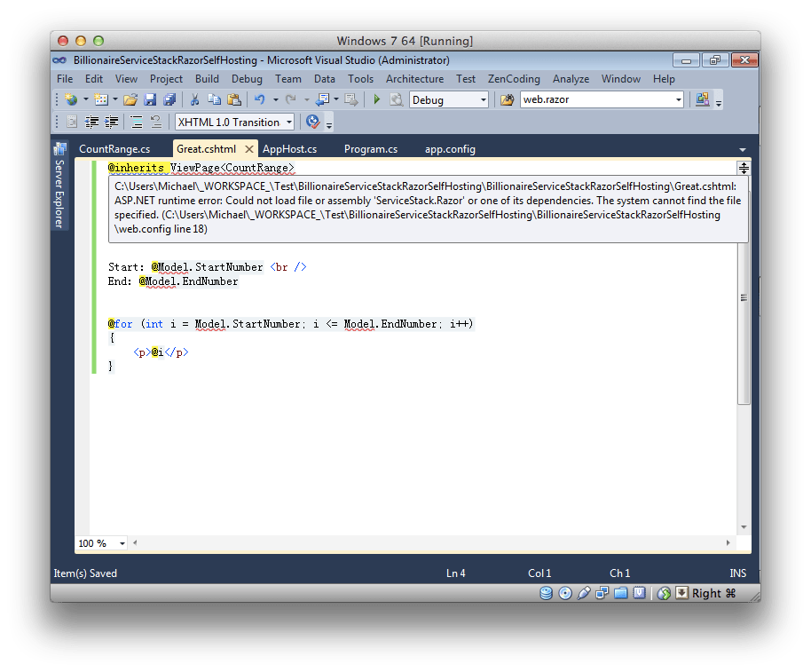Screen dimensions: 811x672
Task: Open the File menu
Action: pos(65,79)
